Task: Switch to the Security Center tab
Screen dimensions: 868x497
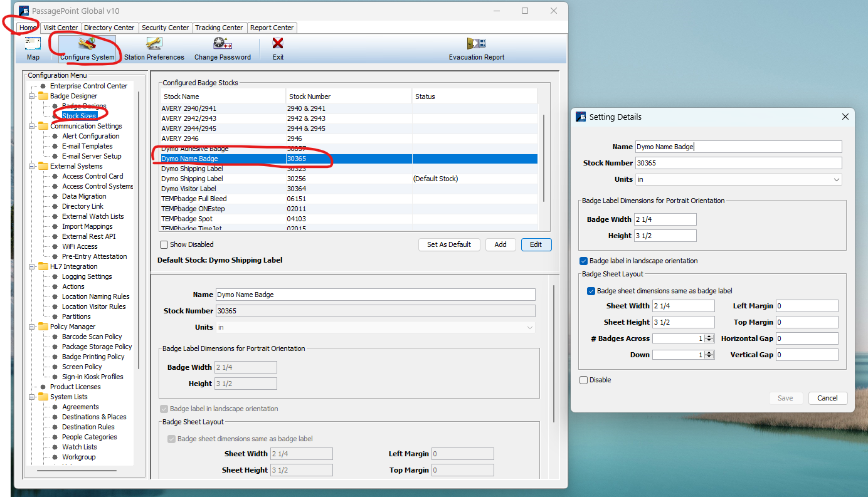Action: pos(165,28)
